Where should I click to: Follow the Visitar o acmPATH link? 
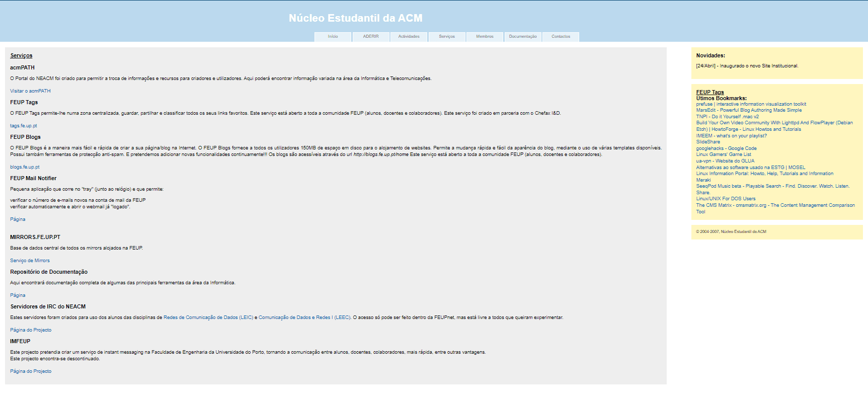pos(30,91)
